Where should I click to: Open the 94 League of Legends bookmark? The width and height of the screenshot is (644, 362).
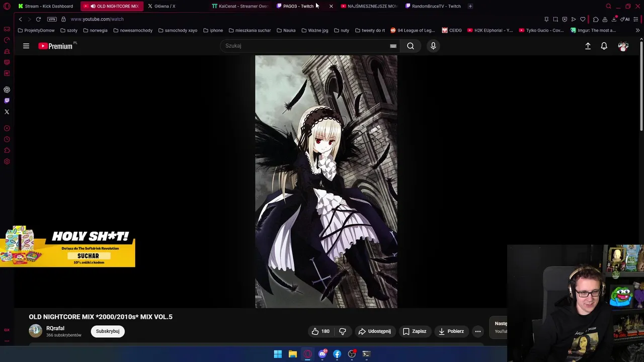click(413, 30)
